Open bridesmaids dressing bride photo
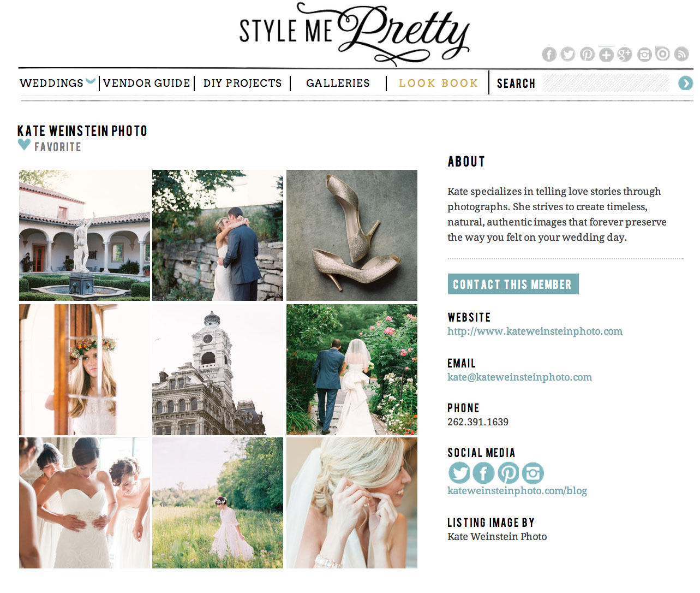Screen dimensions: 700x593 point(85,503)
